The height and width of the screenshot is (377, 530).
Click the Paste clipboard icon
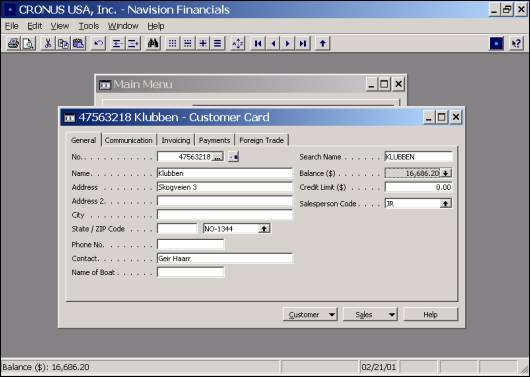point(79,43)
